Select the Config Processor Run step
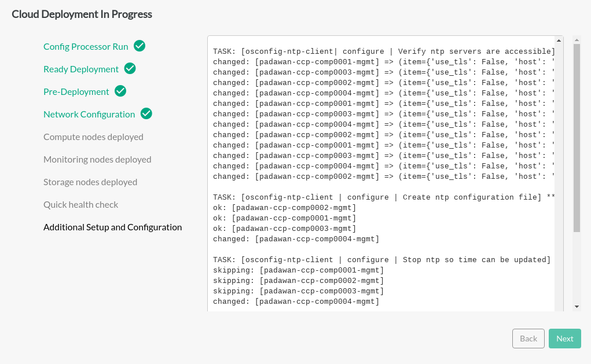Screen dimensions: 591x364 pos(86,46)
